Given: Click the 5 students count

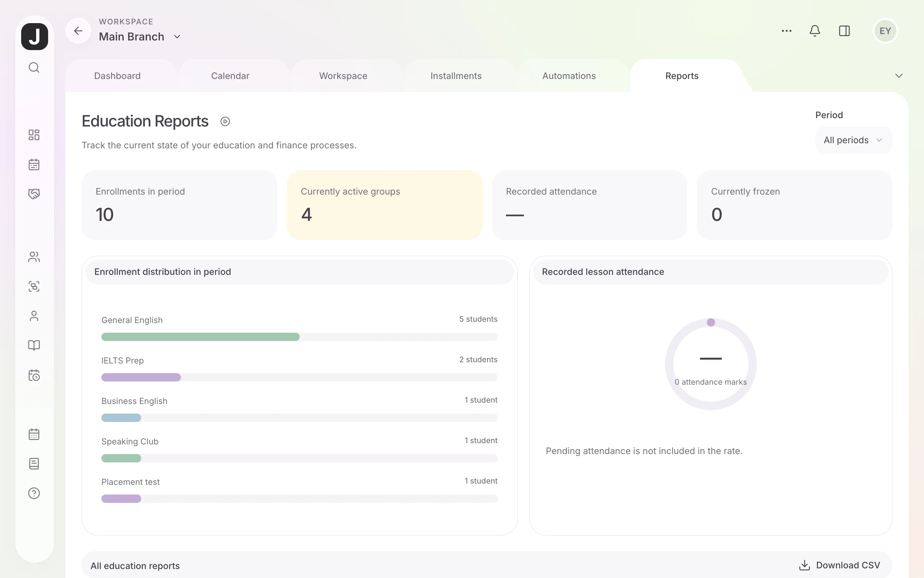Looking at the screenshot, I should [478, 319].
